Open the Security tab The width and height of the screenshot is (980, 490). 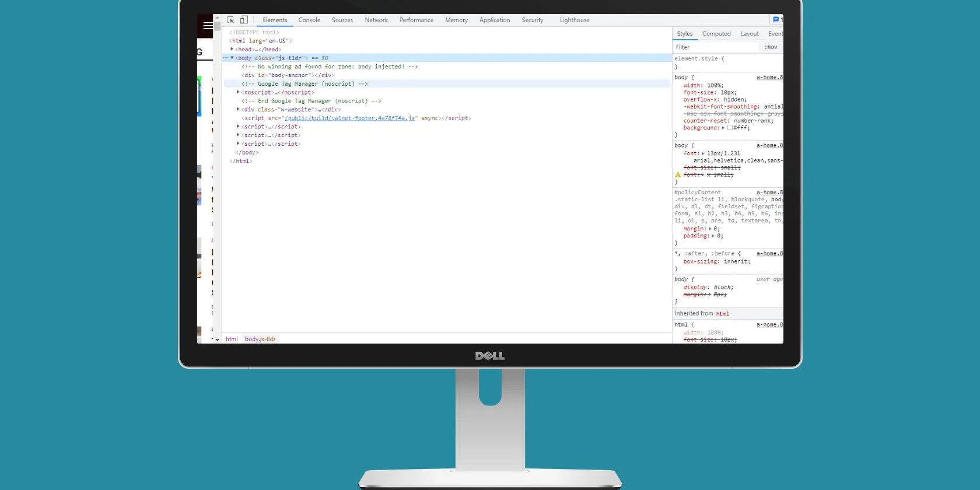click(x=533, y=20)
